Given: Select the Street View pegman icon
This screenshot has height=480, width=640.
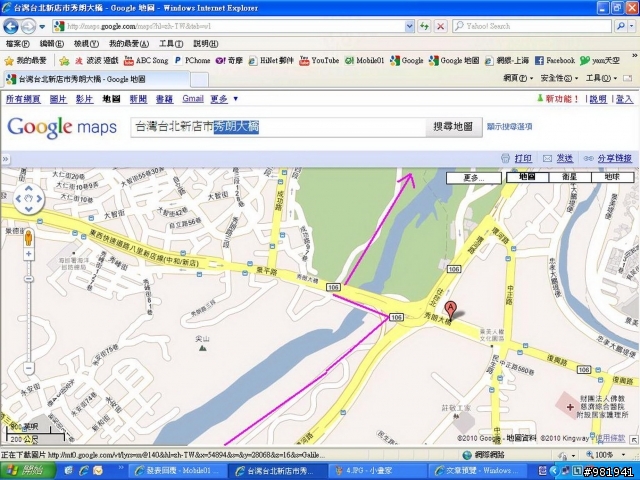Looking at the screenshot, I should (28, 238).
